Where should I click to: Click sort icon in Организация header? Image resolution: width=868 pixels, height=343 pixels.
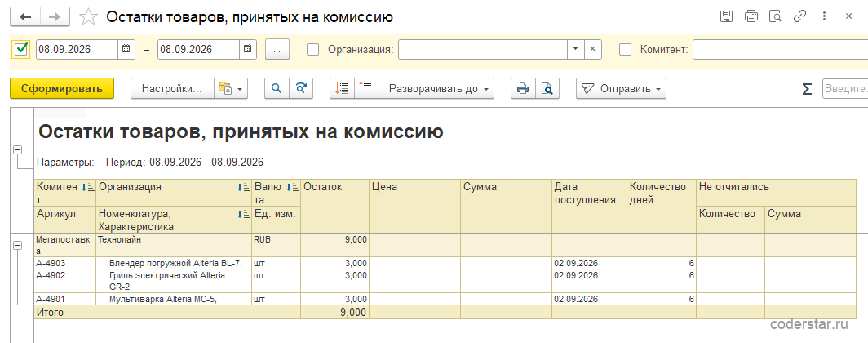(243, 187)
